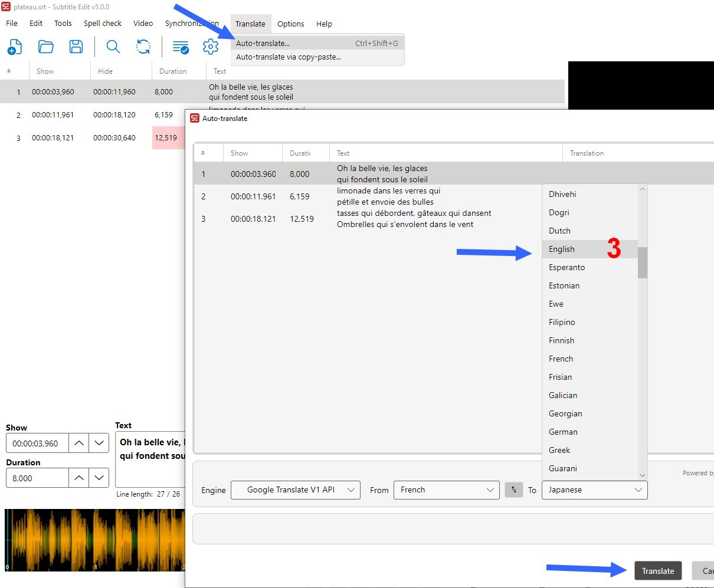Save the subtitle with the floppy disk icon
The width and height of the screenshot is (714, 588).
(x=76, y=47)
